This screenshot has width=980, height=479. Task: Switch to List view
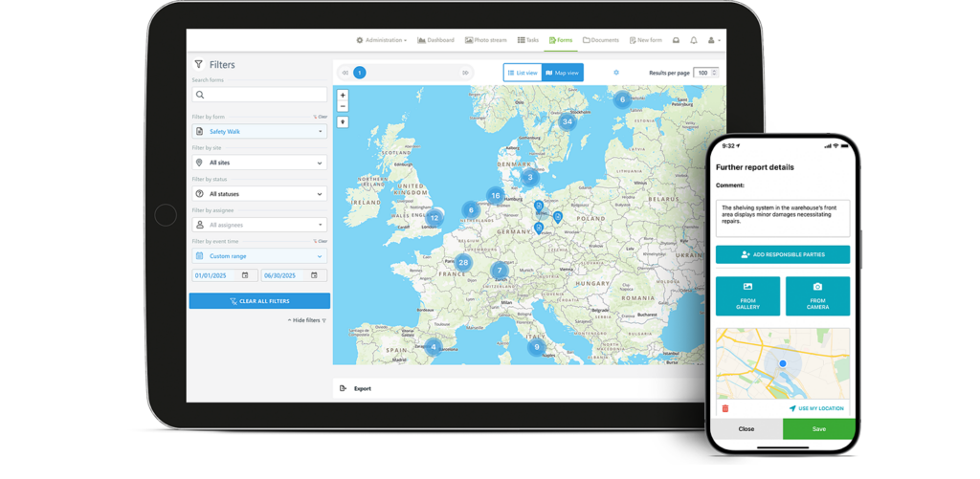[523, 73]
